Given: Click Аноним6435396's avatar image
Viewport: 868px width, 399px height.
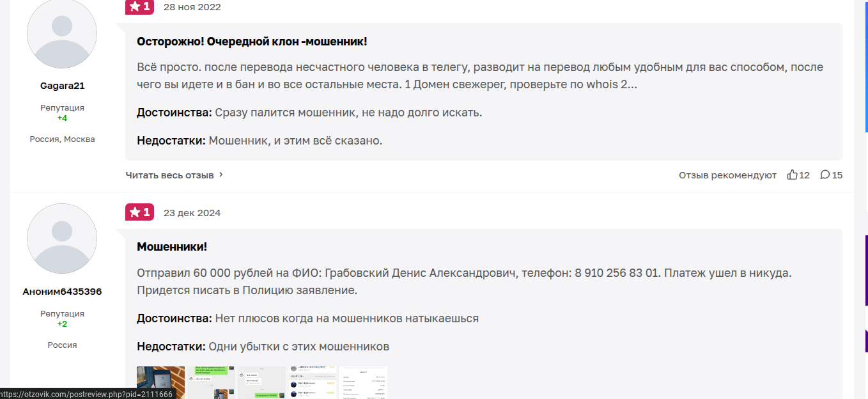Looking at the screenshot, I should coord(62,239).
